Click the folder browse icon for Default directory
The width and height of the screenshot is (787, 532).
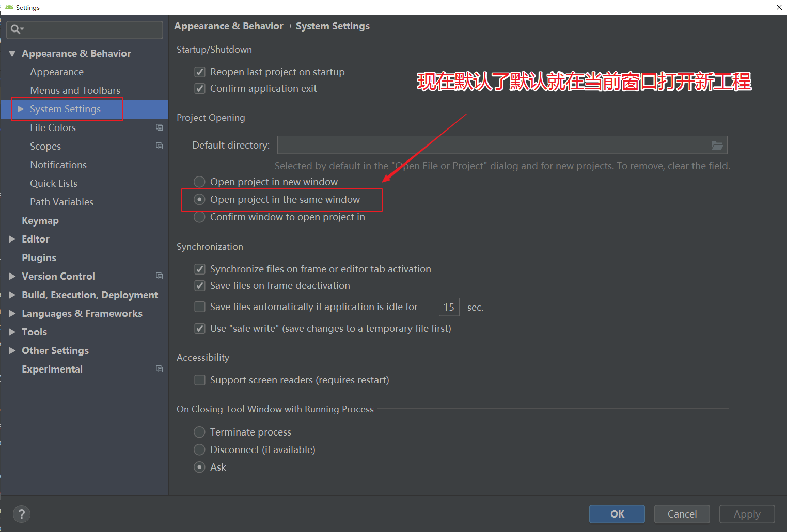[717, 146]
